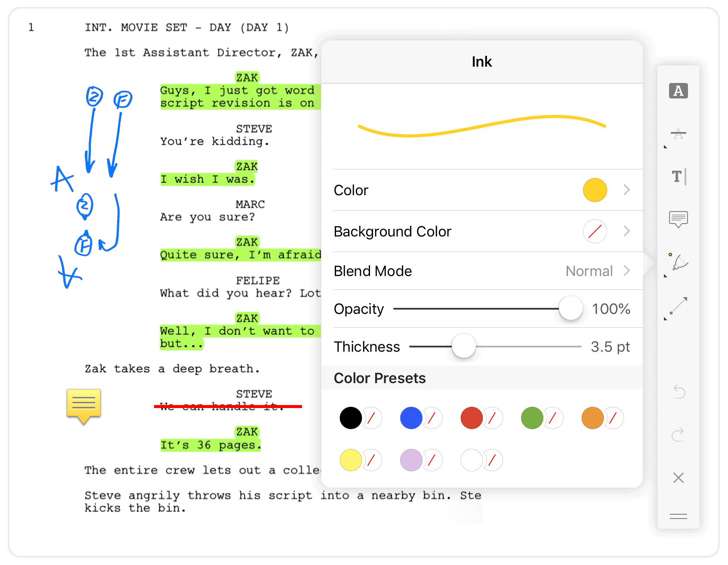Click the Normal blend mode value
This screenshot has height=565, width=728.
coord(589,271)
